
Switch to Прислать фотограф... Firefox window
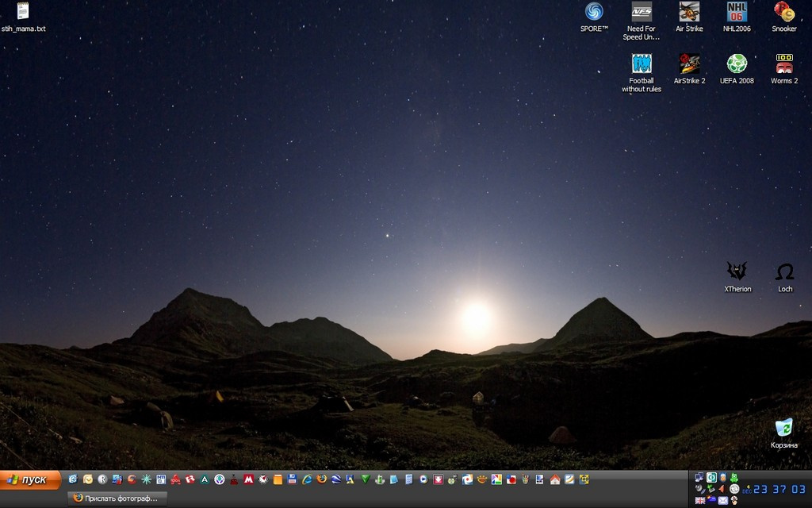(x=117, y=498)
